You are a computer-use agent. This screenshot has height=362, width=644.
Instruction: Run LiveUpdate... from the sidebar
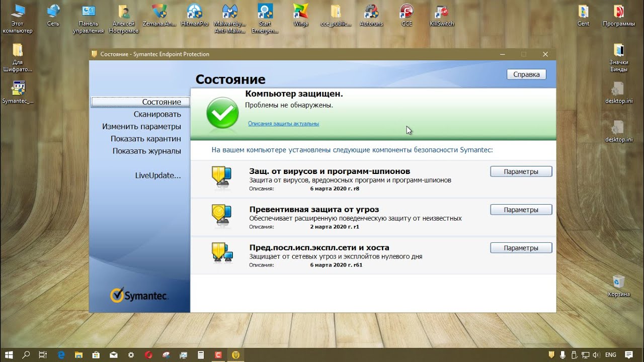tap(158, 175)
